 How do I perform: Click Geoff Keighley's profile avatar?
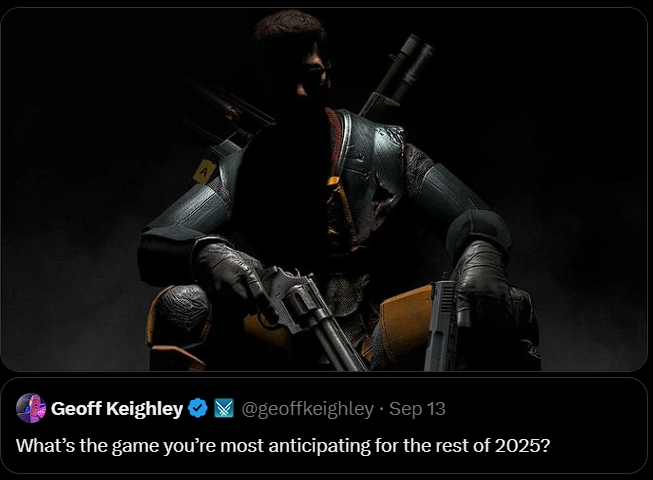[31, 408]
